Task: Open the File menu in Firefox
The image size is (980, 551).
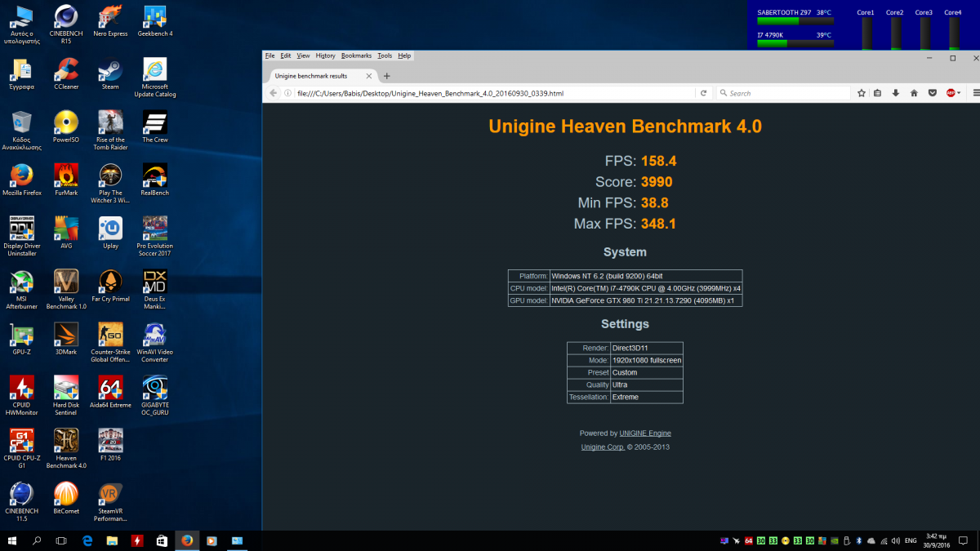Action: 269,56
